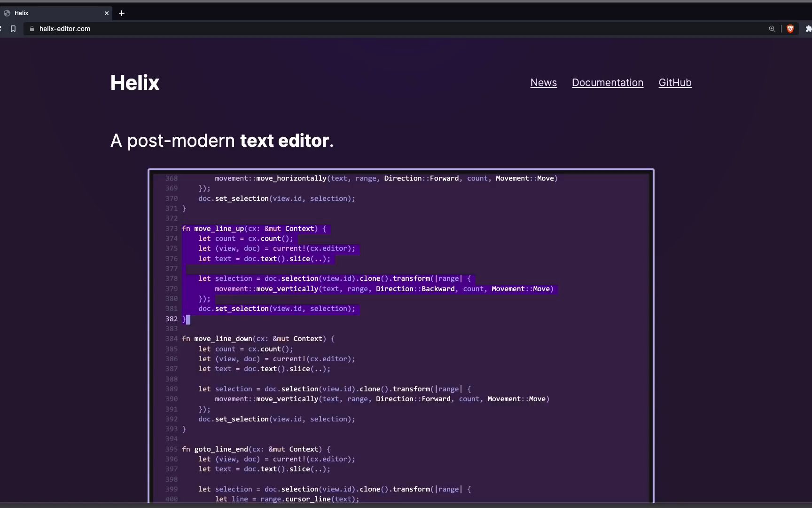Click 'doc.set_selection' on line 392
This screenshot has height=508, width=812.
pos(234,419)
